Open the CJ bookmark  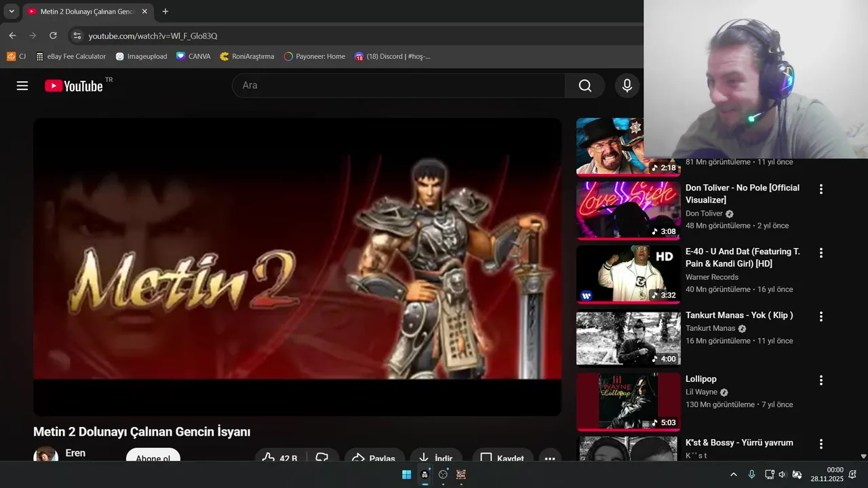coord(16,56)
